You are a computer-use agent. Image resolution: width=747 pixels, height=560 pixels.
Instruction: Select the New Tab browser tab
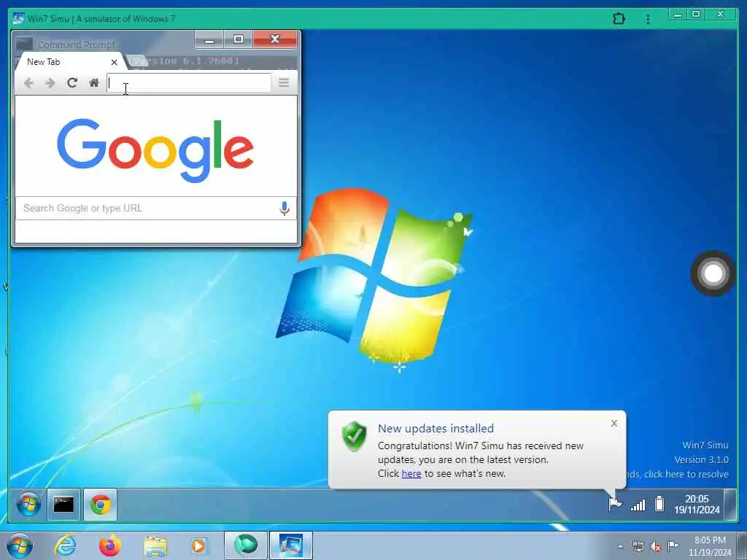pos(71,62)
